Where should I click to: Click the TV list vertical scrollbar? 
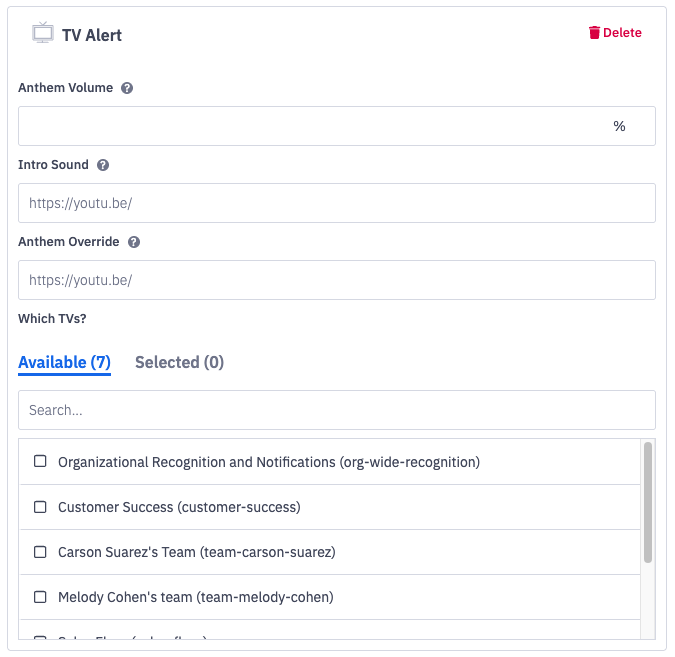[x=648, y=502]
